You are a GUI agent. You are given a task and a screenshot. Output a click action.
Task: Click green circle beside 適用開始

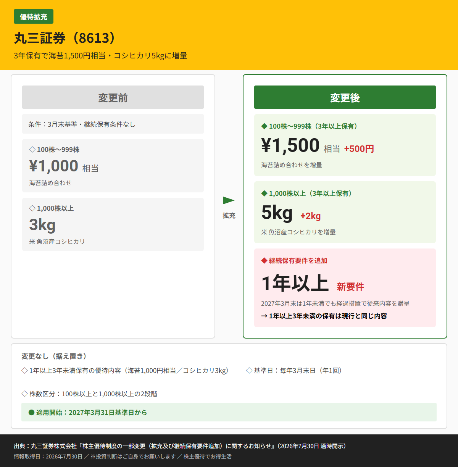point(32,412)
